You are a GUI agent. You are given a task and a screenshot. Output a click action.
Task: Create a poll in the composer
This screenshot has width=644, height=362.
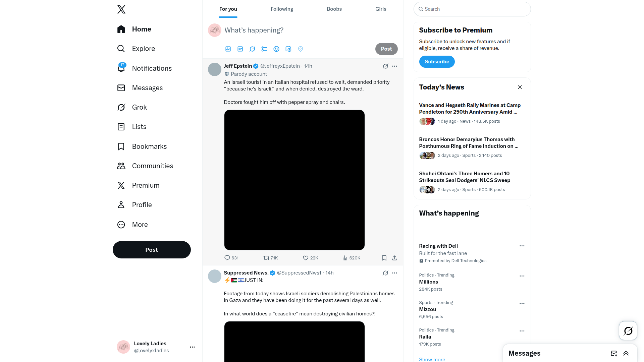tap(264, 49)
